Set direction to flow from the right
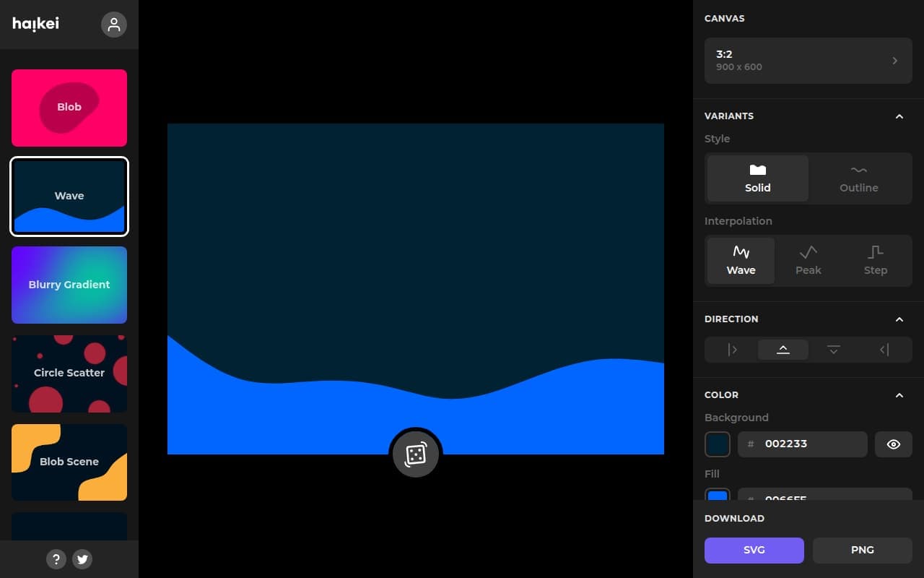The image size is (924, 578). [x=884, y=350]
